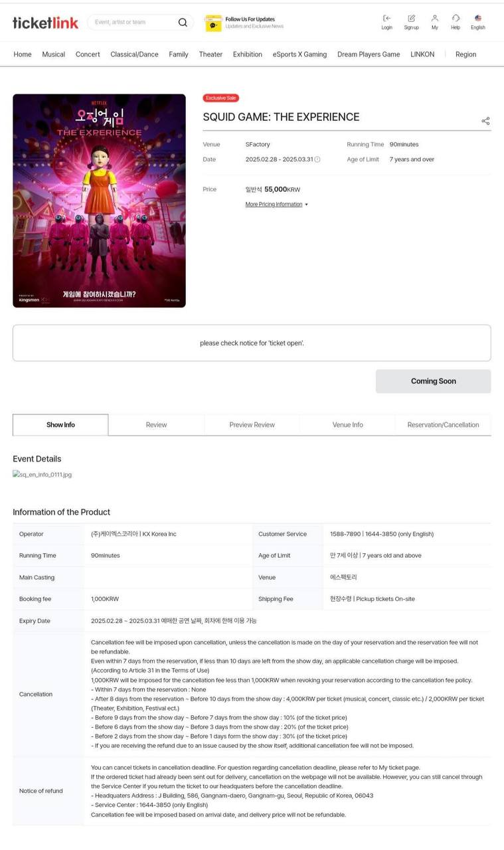Click the Sign up icon

[411, 19]
